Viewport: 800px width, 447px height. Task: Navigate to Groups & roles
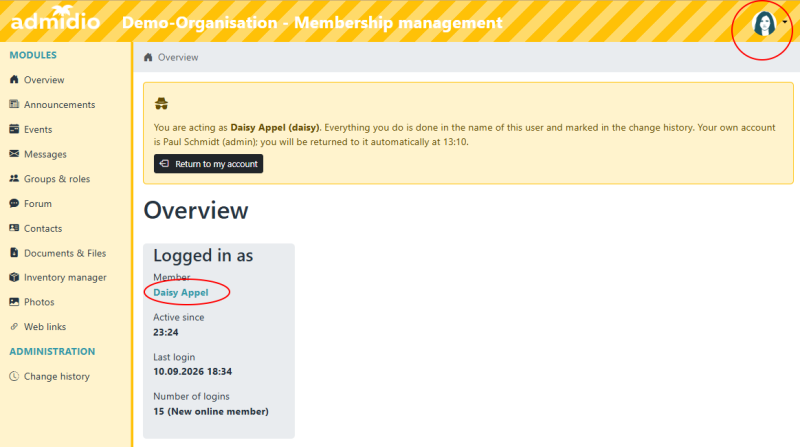[57, 179]
